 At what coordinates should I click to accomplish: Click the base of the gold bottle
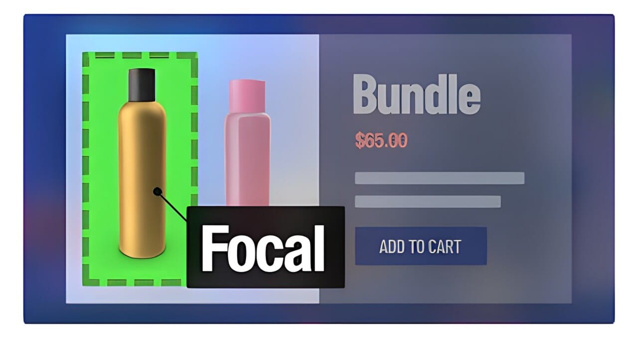pos(142,250)
